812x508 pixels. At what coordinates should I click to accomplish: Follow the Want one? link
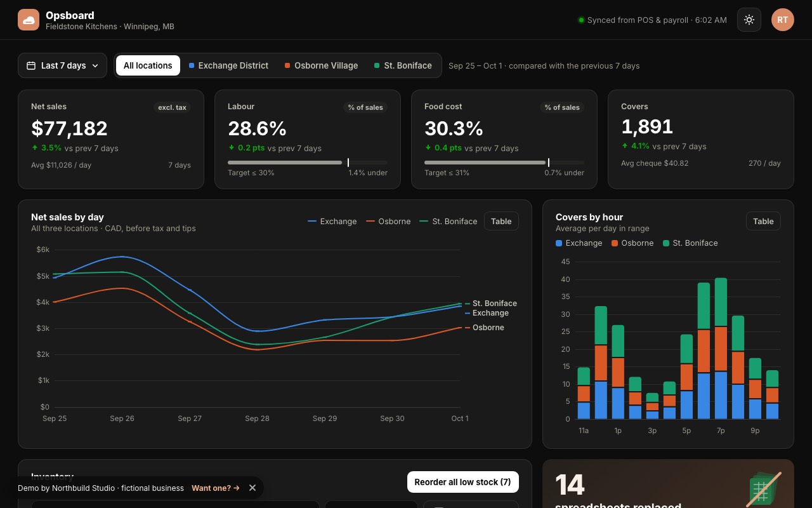coord(216,488)
